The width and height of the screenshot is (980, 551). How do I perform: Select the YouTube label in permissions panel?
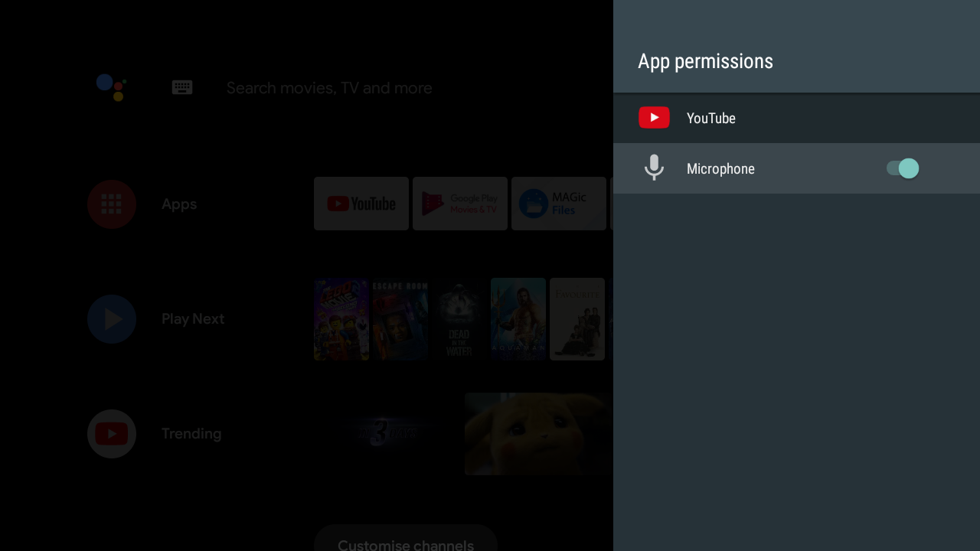click(710, 118)
